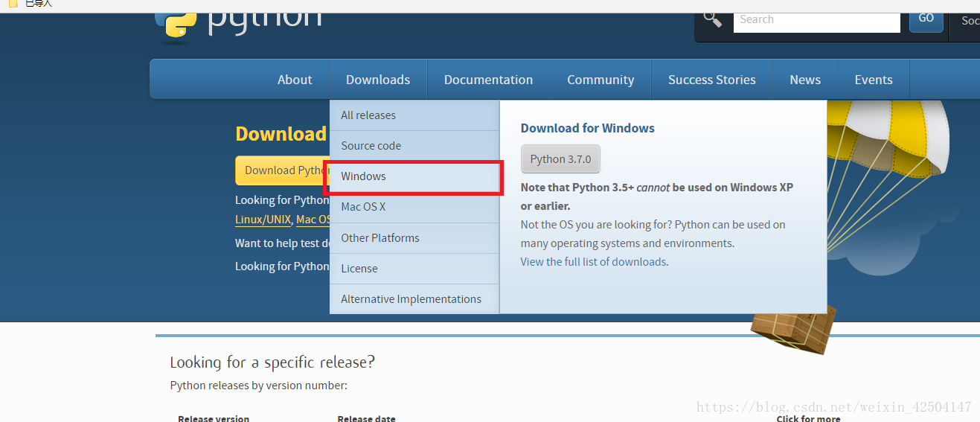The width and height of the screenshot is (980, 422).
Task: Click the Click for more column header
Action: click(808, 418)
